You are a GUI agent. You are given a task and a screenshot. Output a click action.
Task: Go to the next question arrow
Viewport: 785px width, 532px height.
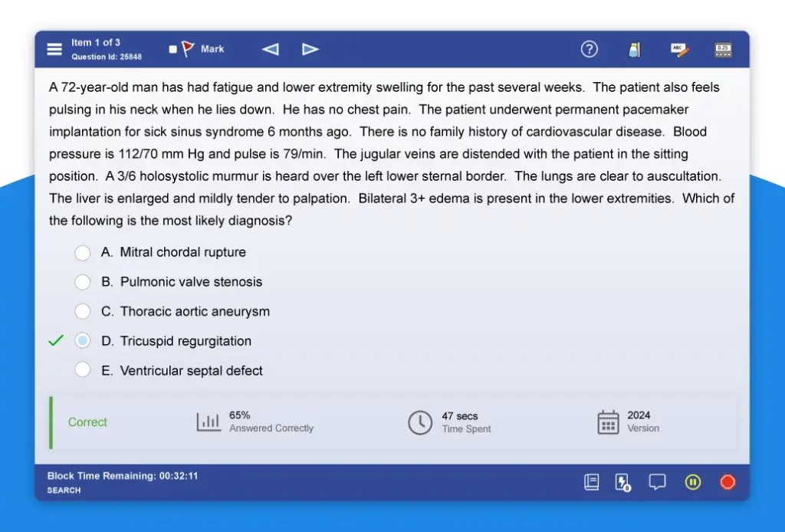pyautogui.click(x=310, y=49)
